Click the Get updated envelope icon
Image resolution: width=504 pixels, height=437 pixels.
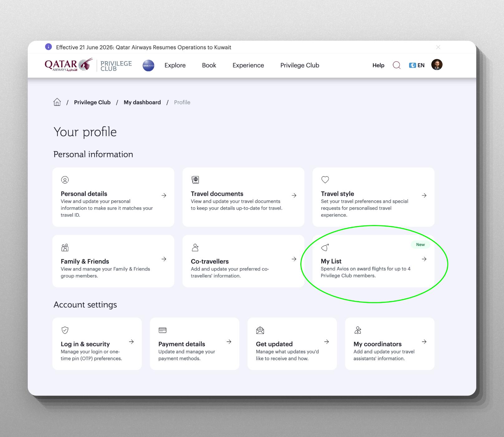pos(260,330)
